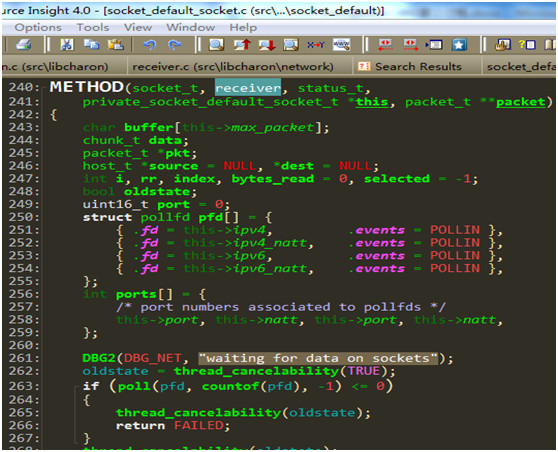Screen dimensions: 558x452
Task: Click the Print toolbar icon
Action: (x=23, y=45)
